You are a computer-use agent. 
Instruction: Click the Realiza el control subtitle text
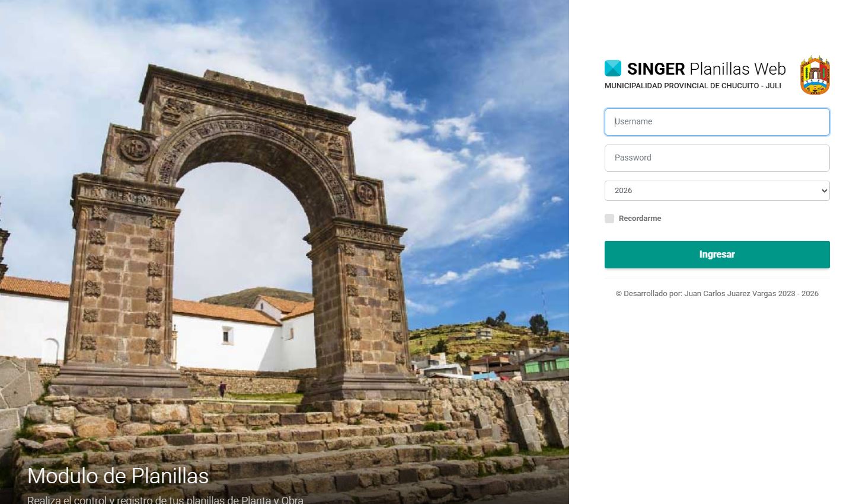(x=165, y=499)
